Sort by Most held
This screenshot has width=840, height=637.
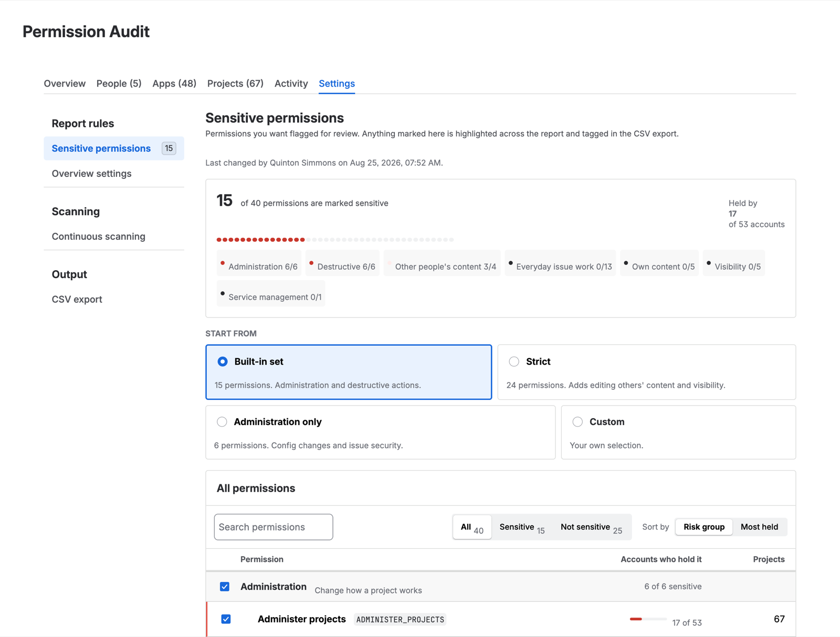(x=759, y=527)
